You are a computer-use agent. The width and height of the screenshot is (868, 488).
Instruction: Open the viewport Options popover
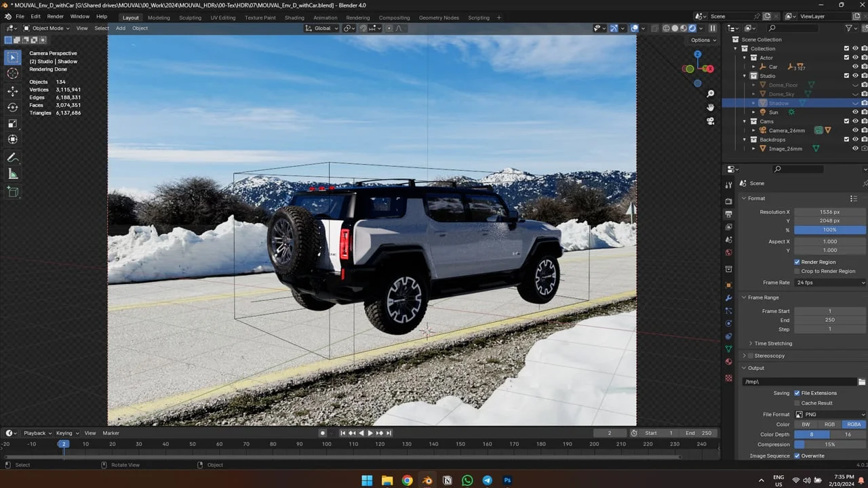(703, 40)
